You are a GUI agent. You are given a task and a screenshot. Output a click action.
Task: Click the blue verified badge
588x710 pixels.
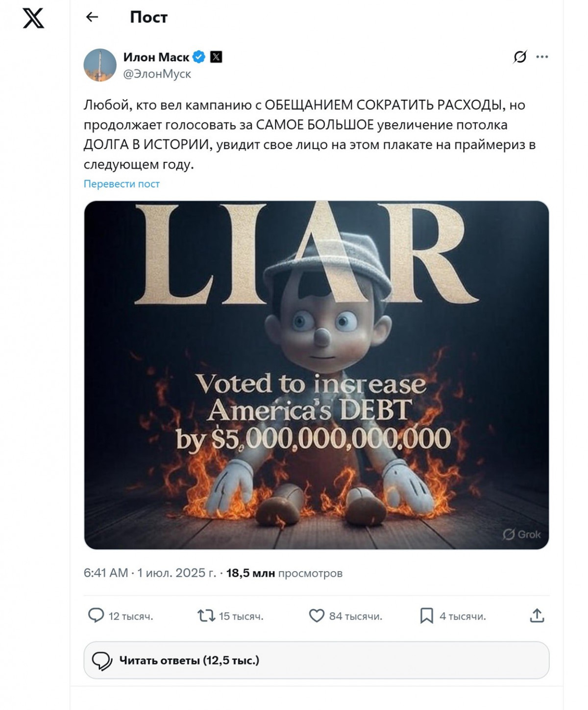[198, 57]
